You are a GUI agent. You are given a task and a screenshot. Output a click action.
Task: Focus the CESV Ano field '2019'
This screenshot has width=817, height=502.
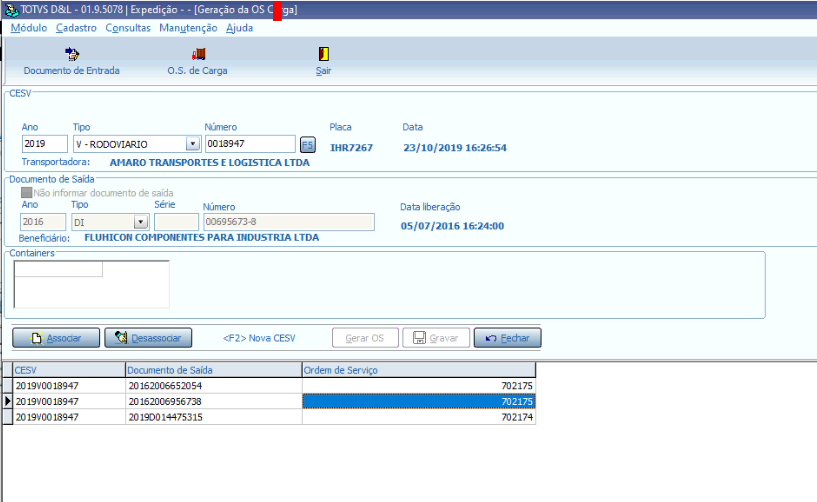click(44, 144)
